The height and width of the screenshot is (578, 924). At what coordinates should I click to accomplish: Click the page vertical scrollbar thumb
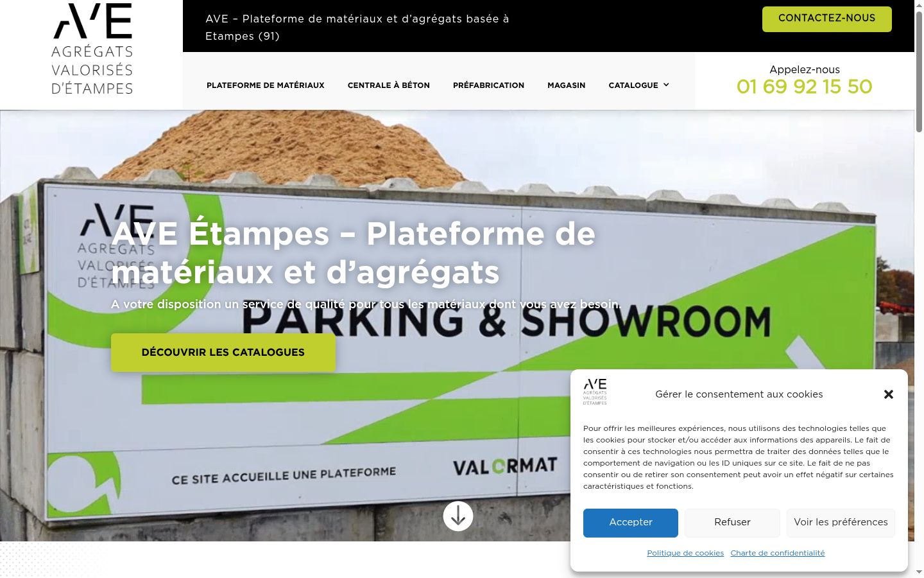tap(919, 71)
